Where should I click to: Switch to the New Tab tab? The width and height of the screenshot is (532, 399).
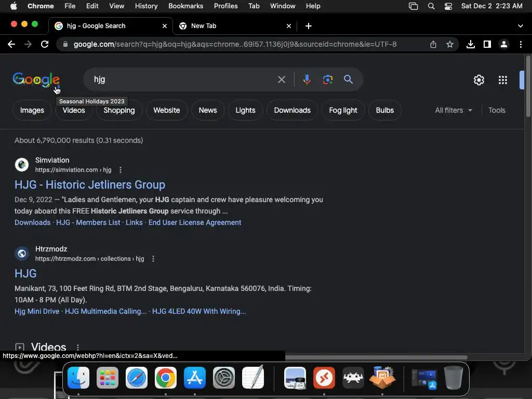point(235,26)
